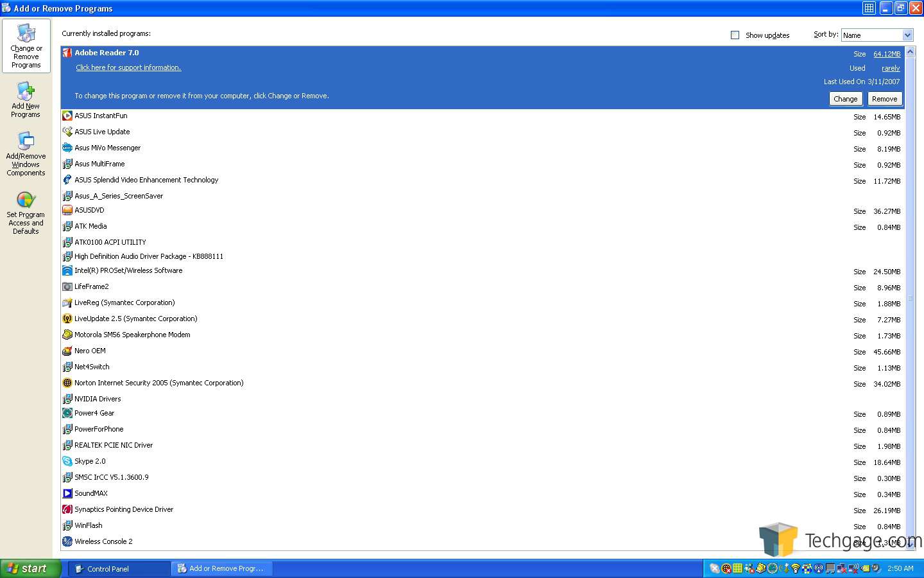Select the ASUS Splendid Video Enhancement icon
The image size is (924, 578).
67,180
